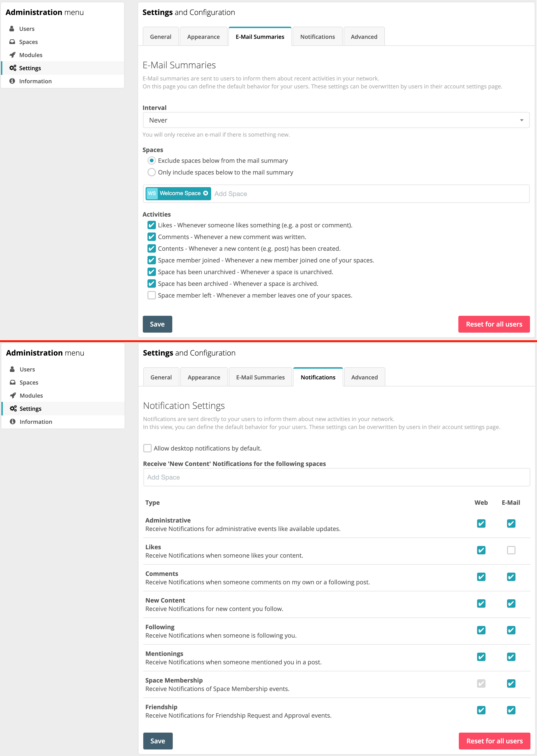
Task: Click the person icon beside Users
Action: point(12,29)
